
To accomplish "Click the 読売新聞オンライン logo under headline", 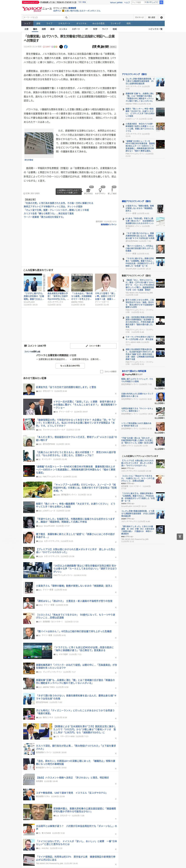I will coord(104,47).
